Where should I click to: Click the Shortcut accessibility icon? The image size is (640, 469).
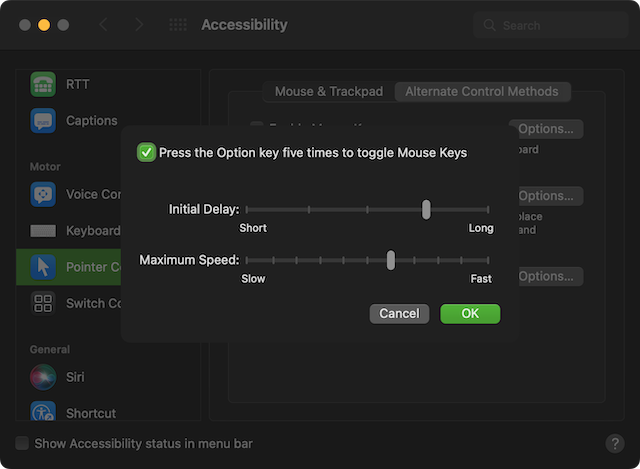click(x=43, y=413)
